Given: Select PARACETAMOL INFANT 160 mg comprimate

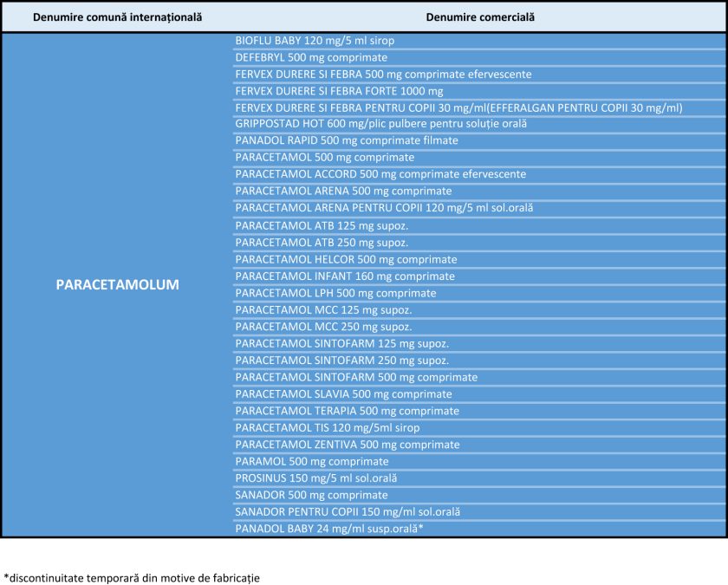Looking at the screenshot, I should [x=479, y=276].
